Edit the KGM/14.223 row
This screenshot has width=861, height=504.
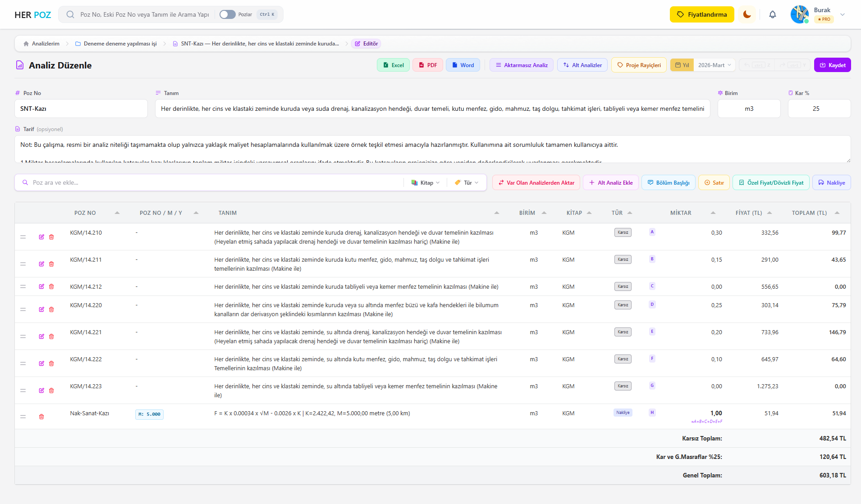(x=41, y=390)
